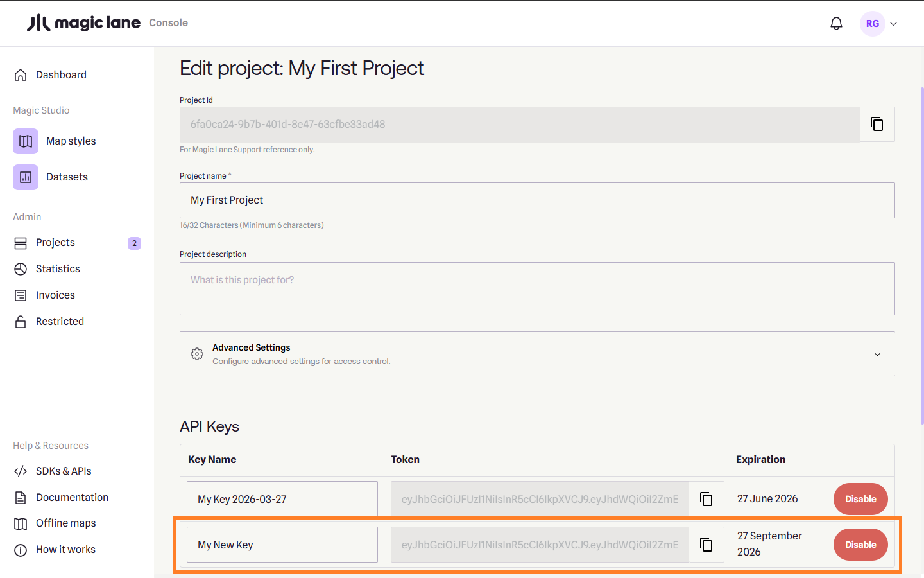The image size is (924, 578).
Task: Open SDKs & APIs resources
Action: click(x=64, y=471)
